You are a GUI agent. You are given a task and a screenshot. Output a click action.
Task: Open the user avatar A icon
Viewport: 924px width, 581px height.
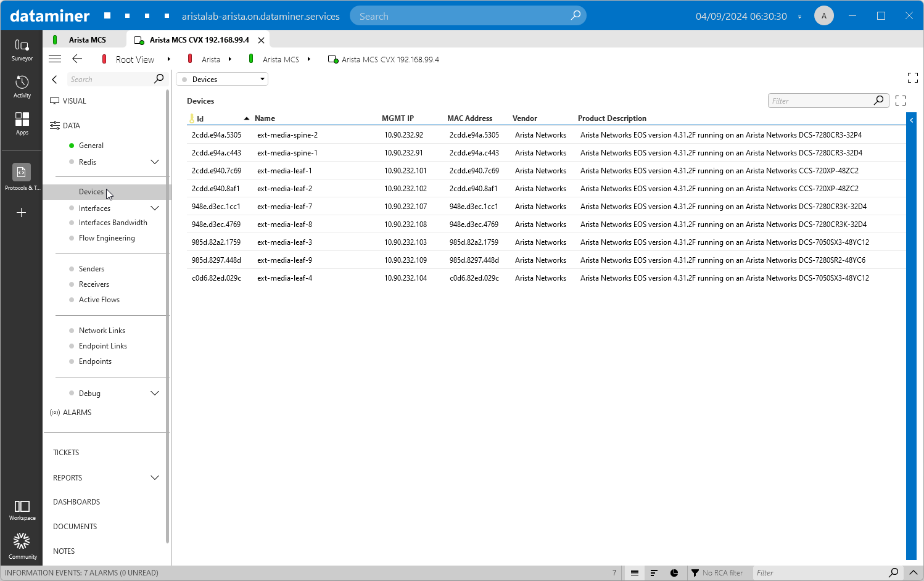tap(824, 16)
